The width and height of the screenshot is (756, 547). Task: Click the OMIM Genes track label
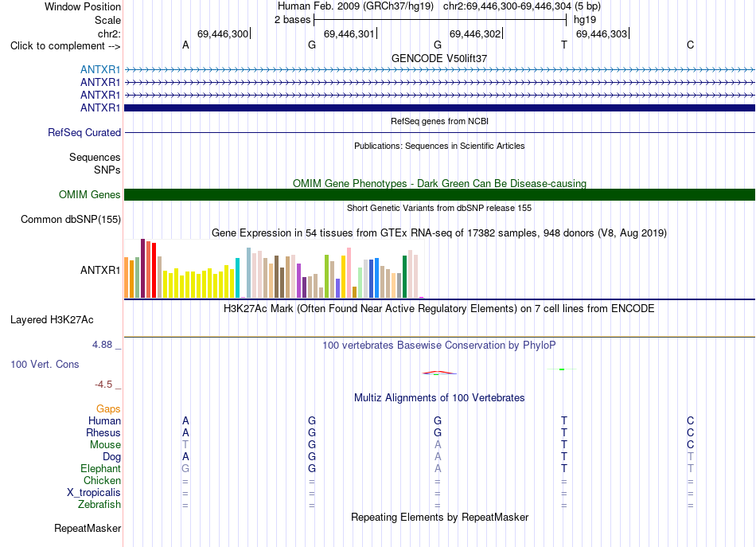[x=90, y=194]
